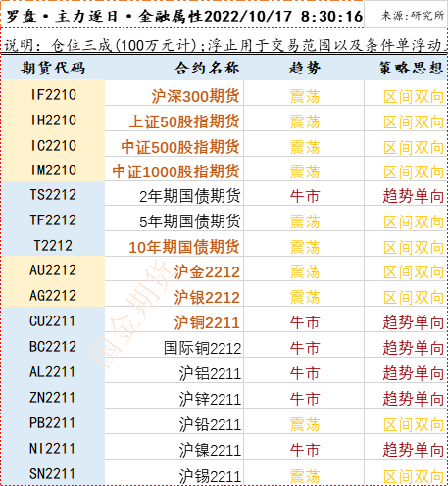Select the 合约名称 column header

(x=207, y=69)
